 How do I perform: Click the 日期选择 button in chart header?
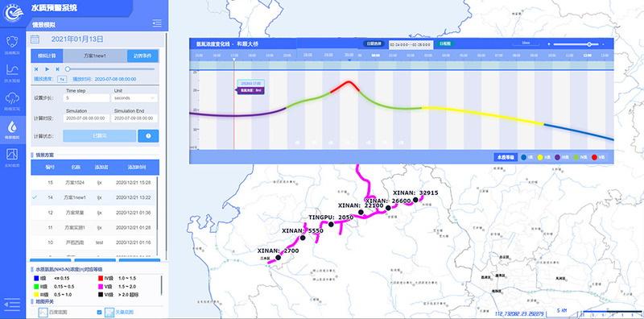click(374, 43)
